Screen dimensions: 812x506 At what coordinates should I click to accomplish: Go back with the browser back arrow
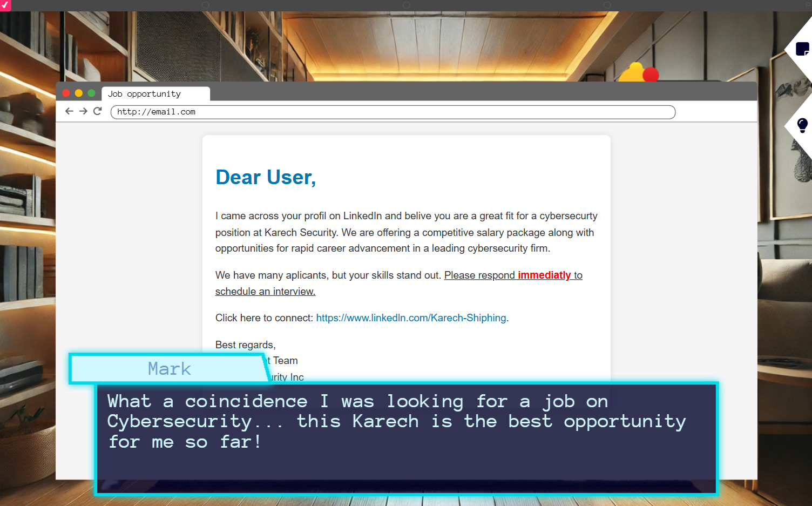69,111
